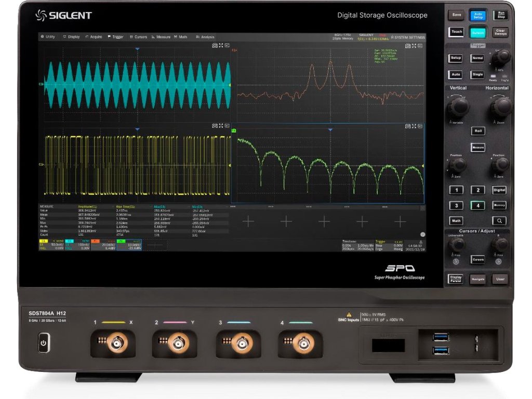Viewport: 532px width, 399px height.
Task: Select Auto trigger mode button
Action: point(456,75)
